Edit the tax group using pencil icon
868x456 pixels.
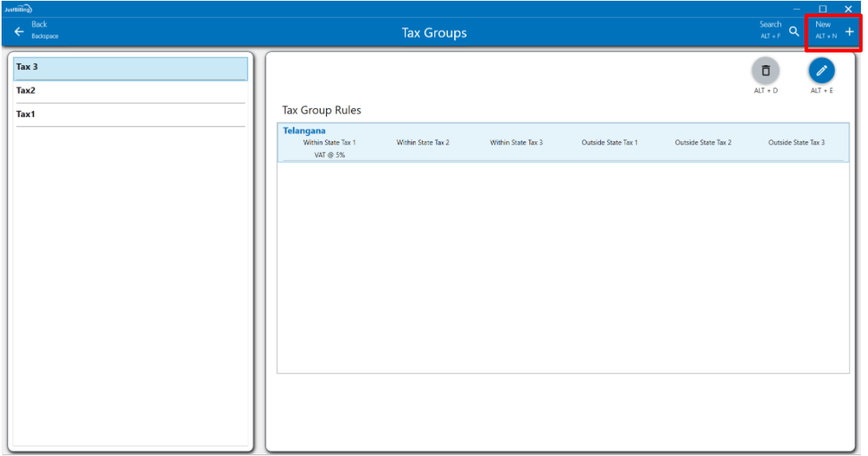pyautogui.click(x=822, y=71)
